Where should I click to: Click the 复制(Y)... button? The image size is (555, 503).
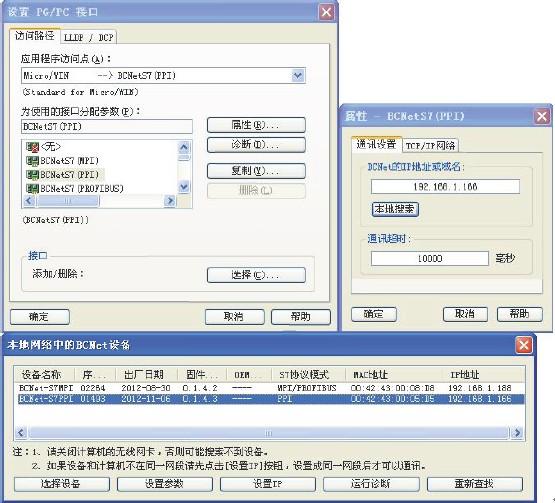coord(256,171)
